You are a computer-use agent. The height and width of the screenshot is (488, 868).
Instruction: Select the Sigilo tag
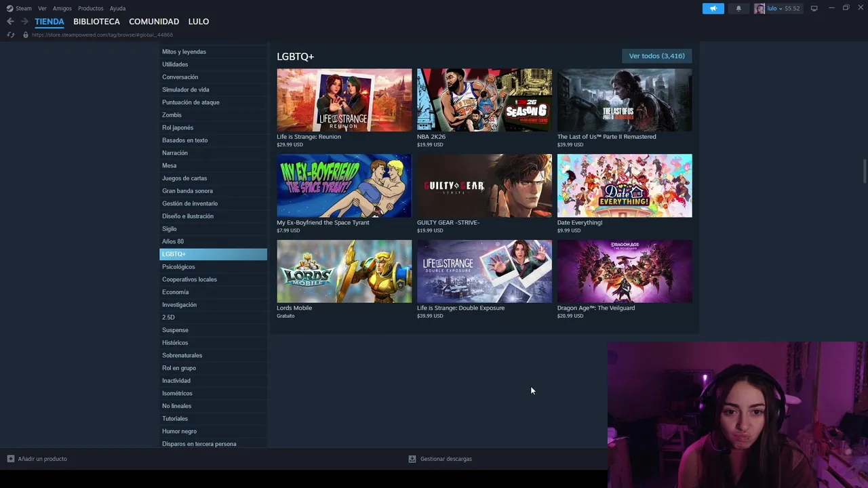[213, 229]
